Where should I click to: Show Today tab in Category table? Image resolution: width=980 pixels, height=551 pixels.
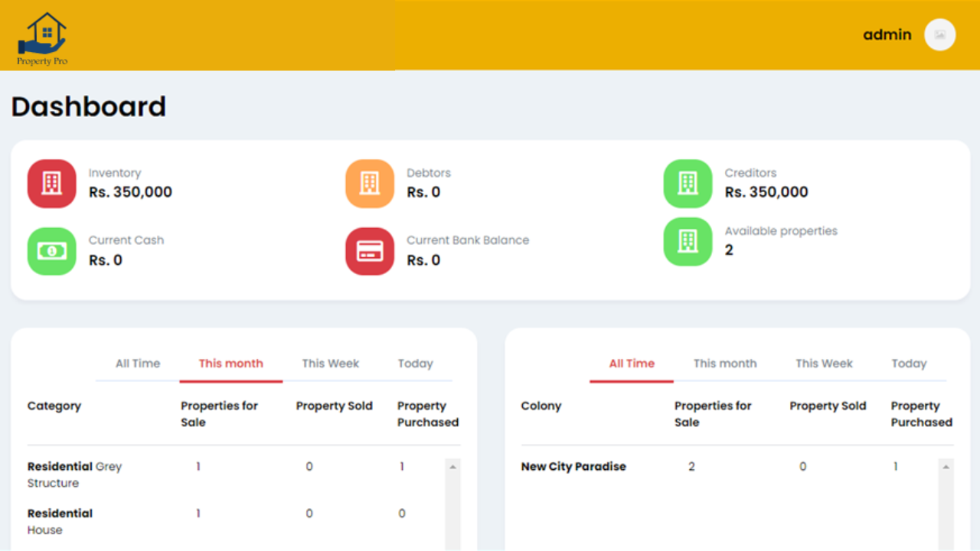[415, 364]
